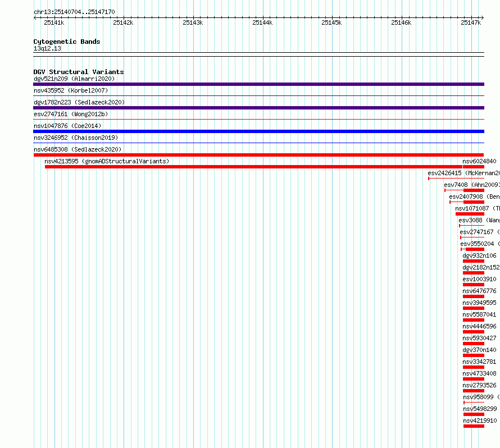
Task: Open the dgv1782n223 (Sedlazeck2020) variant label
Action: [79, 102]
